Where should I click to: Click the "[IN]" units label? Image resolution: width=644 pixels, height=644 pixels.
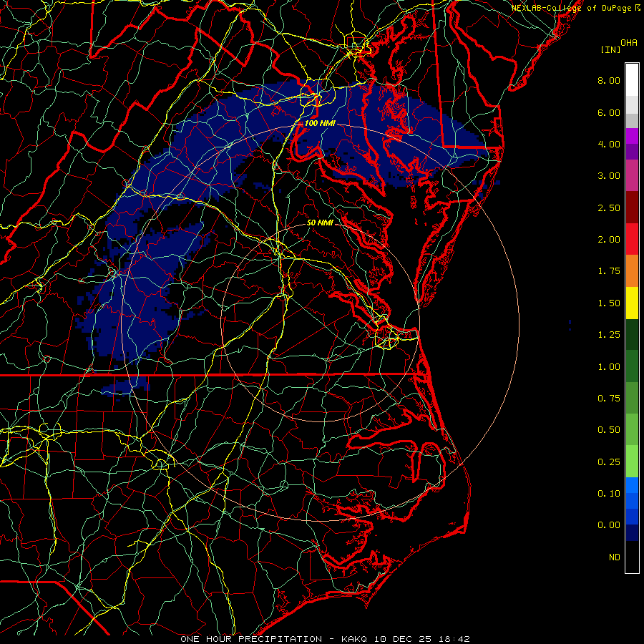click(611, 49)
